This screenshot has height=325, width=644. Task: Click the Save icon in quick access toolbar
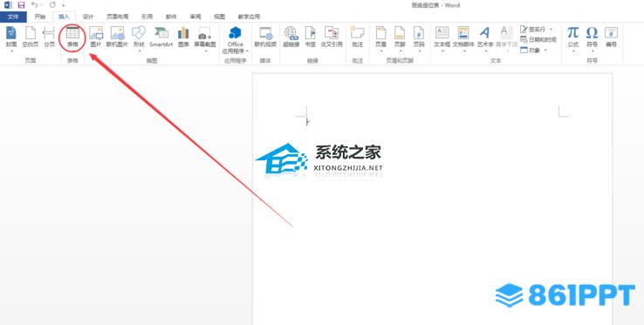(x=21, y=5)
